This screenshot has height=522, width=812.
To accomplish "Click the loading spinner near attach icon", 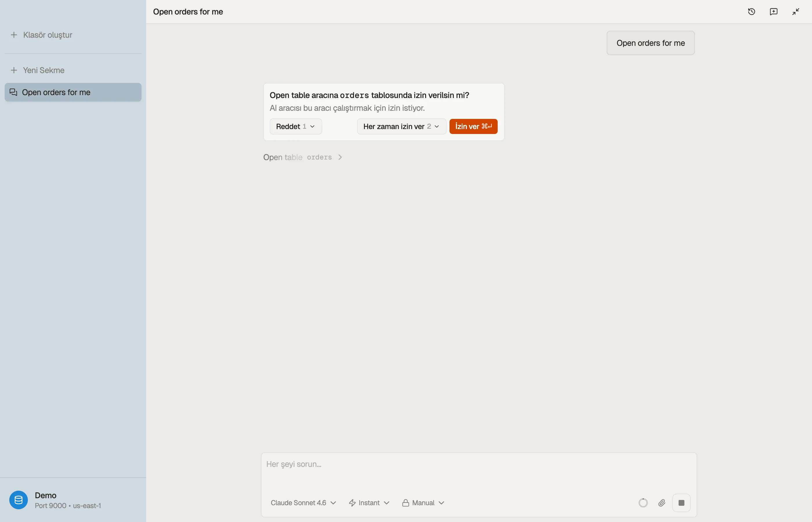I will (643, 503).
